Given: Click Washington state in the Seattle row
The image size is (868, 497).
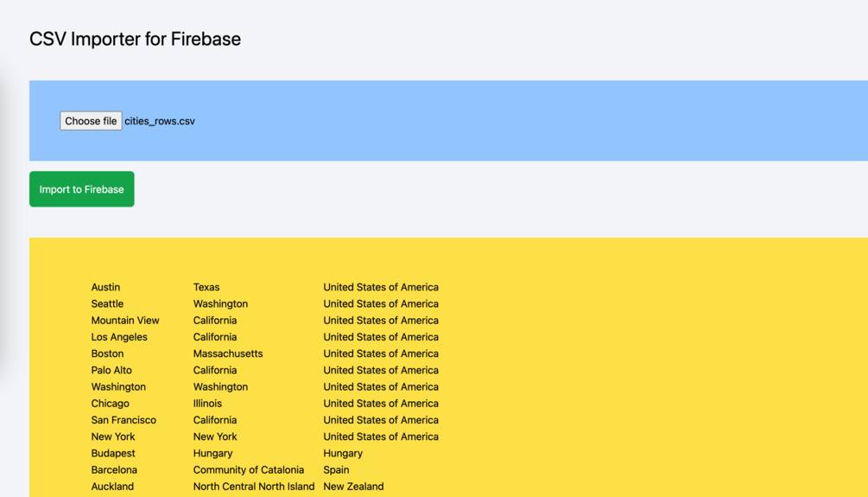Looking at the screenshot, I should (x=220, y=303).
